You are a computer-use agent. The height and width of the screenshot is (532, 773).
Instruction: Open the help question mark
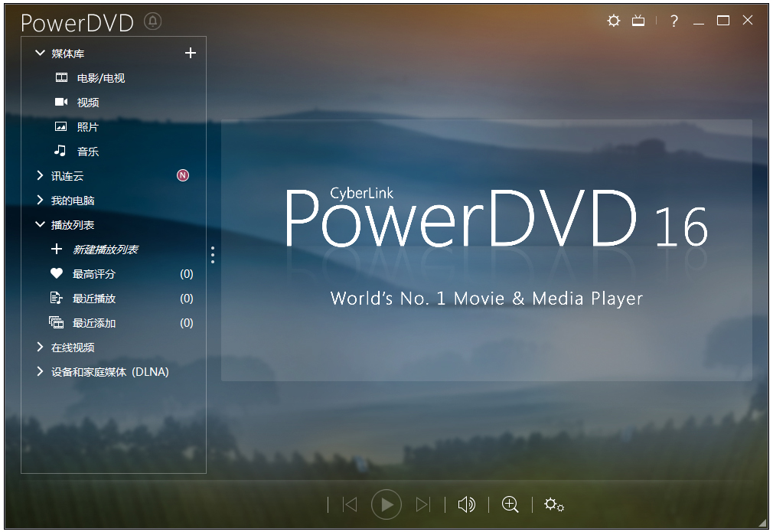click(674, 21)
